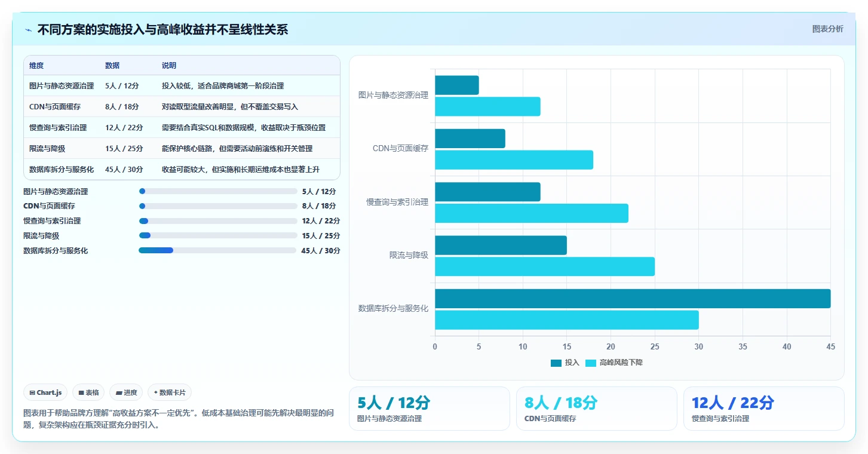
Task: Click chart y-axis label 图片与静态资源治理
Action: coord(393,95)
